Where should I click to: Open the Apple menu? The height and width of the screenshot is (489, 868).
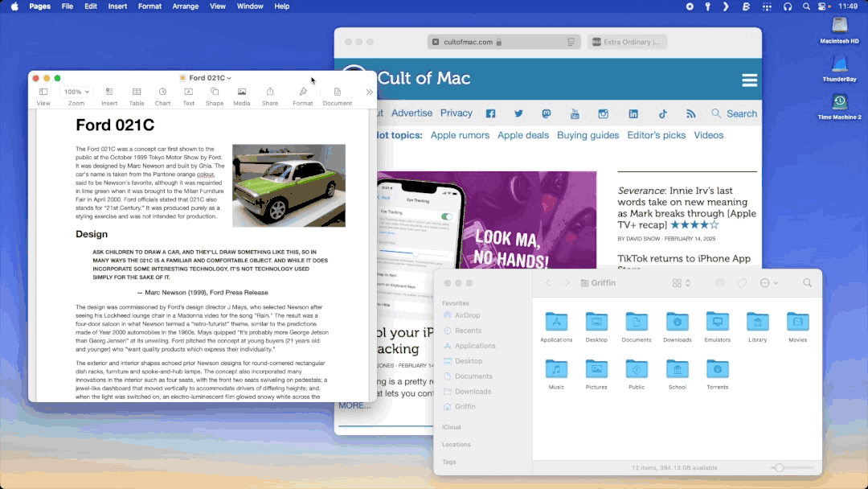[14, 6]
